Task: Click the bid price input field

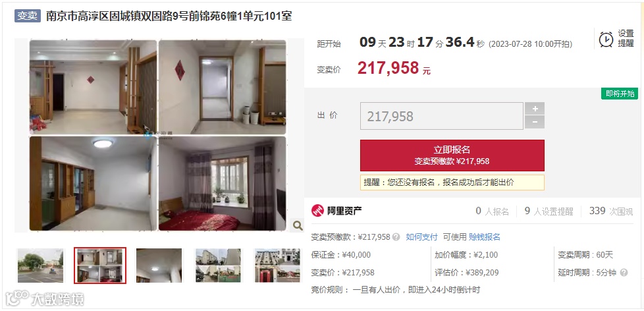Action: 442,116
